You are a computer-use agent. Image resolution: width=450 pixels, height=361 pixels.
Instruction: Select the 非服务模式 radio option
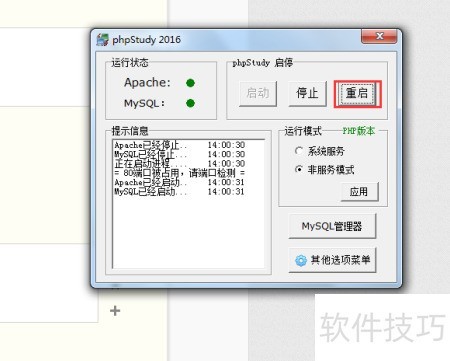[299, 169]
